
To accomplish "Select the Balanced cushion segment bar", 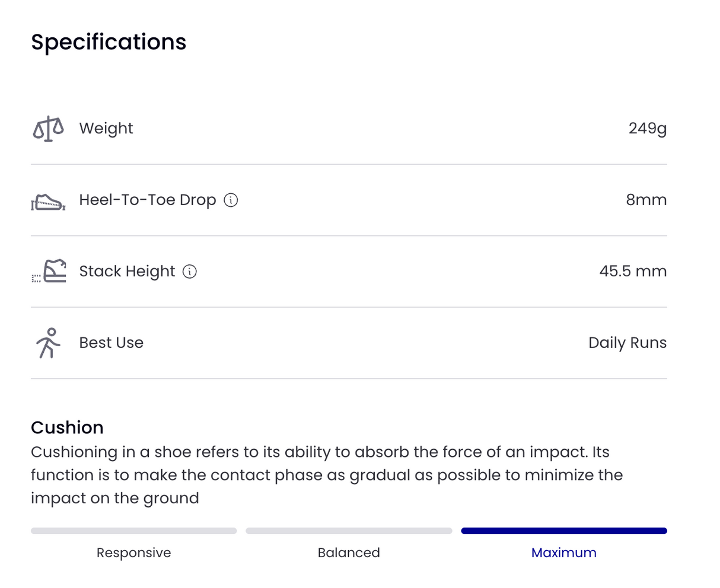I will point(349,531).
